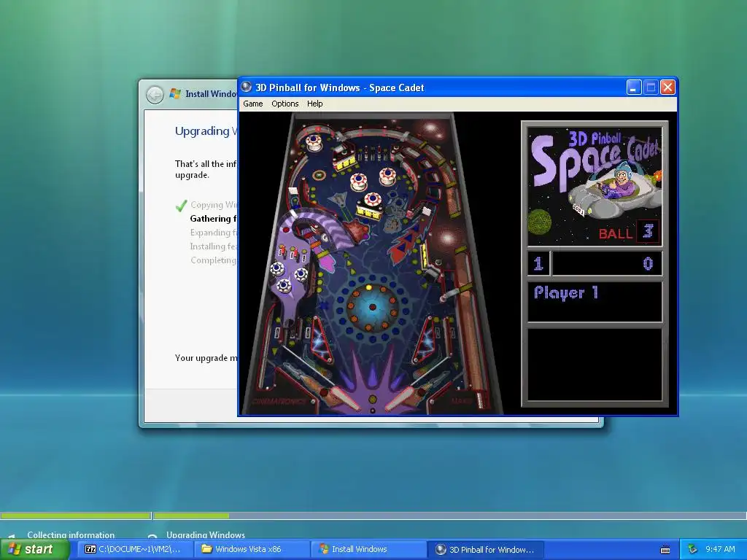Screen dimensions: 747x560
Task: Open the Options menu in 3D Pinball
Action: (285, 104)
